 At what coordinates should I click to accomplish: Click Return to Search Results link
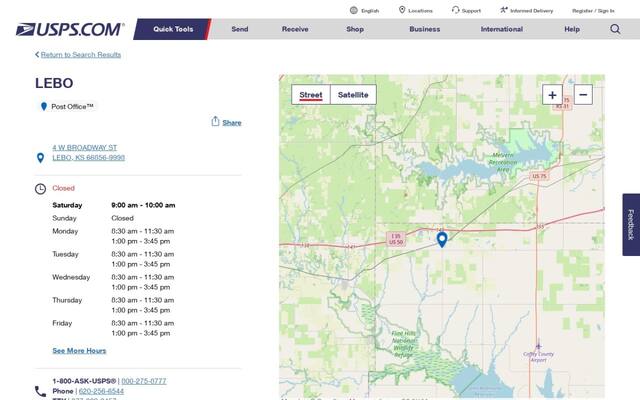81,55
